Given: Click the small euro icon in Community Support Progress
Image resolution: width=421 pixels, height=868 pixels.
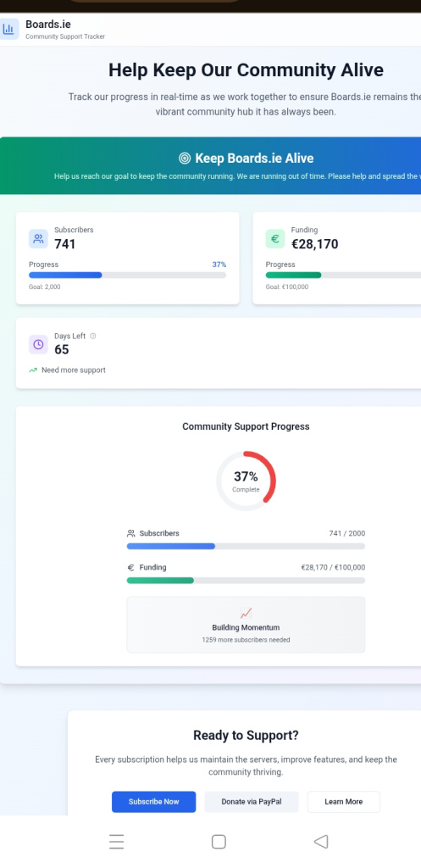Looking at the screenshot, I should 131,567.
